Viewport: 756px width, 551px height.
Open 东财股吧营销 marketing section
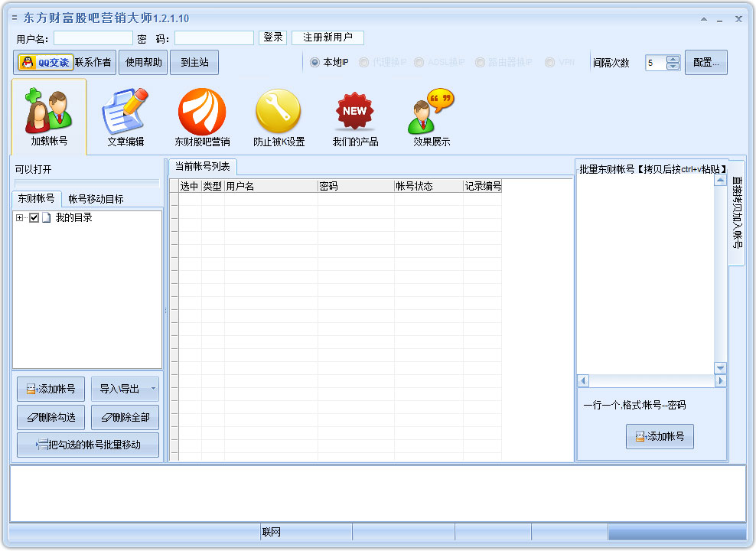click(202, 117)
